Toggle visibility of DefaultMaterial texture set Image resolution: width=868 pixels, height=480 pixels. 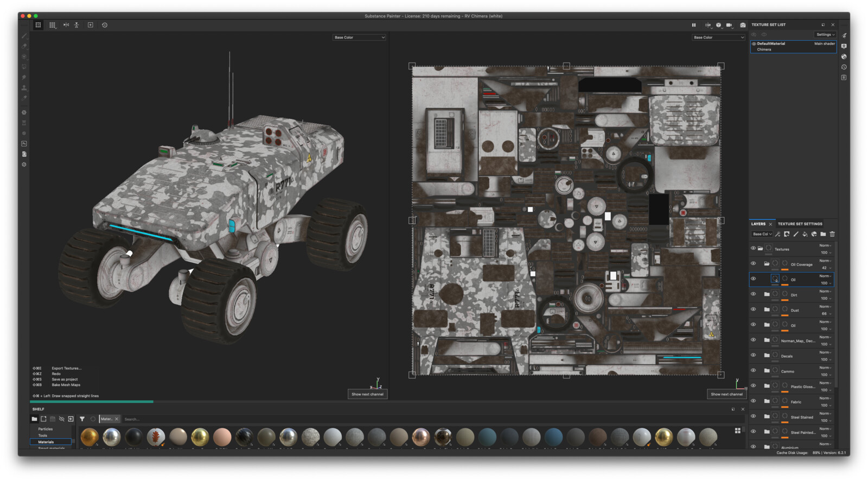click(x=754, y=43)
